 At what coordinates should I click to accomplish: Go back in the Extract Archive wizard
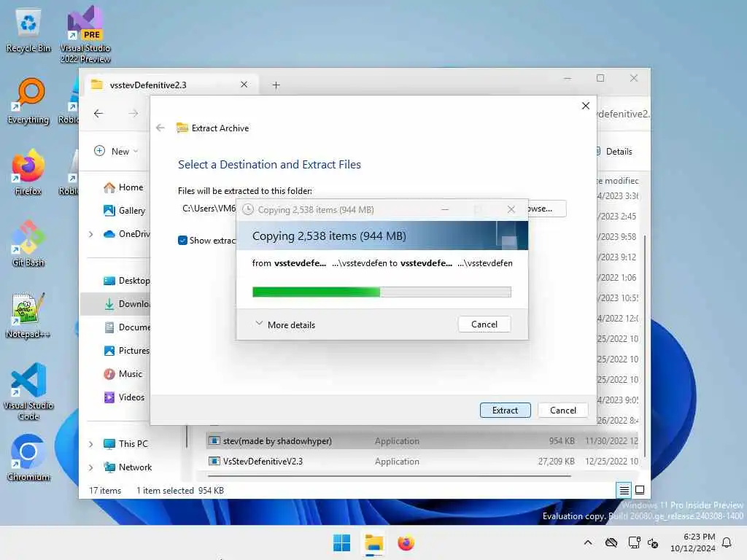160,128
